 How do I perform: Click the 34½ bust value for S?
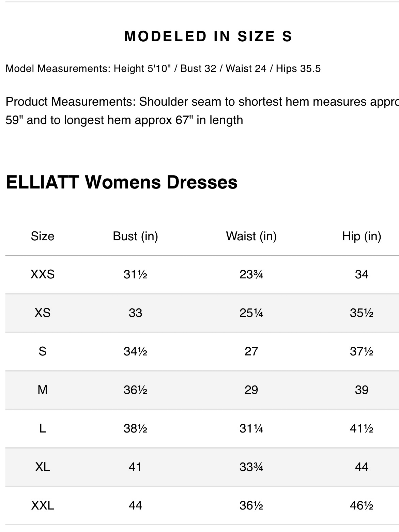point(135,351)
